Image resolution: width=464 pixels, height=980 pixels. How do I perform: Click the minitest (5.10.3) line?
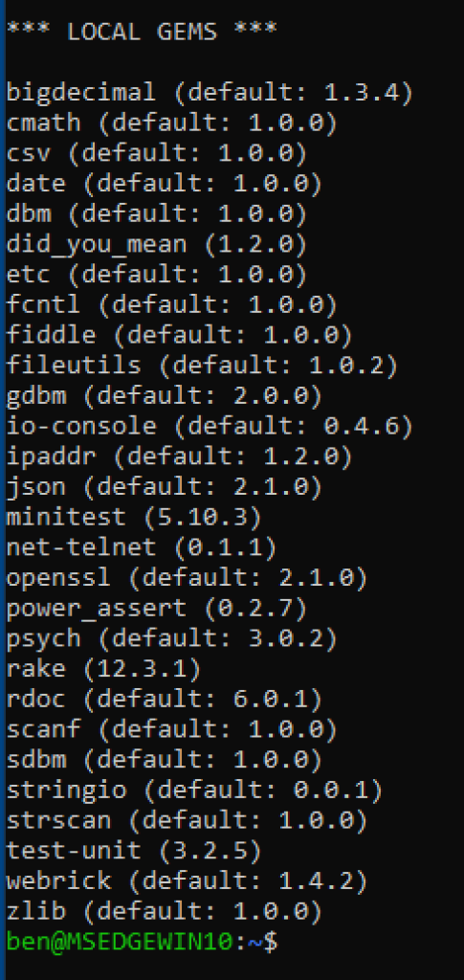(134, 518)
